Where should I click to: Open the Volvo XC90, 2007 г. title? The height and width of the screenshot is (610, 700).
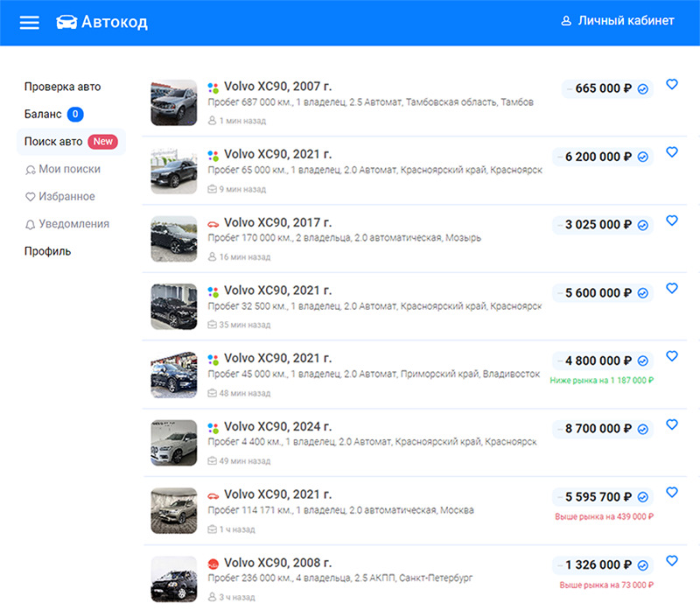(277, 86)
